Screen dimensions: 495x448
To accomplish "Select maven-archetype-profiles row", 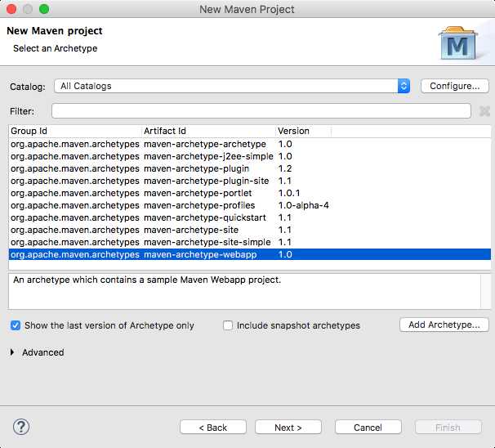I will [250, 205].
